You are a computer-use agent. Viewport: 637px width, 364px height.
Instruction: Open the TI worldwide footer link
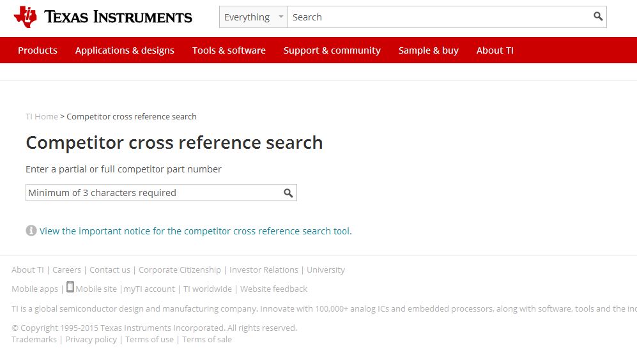(207, 289)
